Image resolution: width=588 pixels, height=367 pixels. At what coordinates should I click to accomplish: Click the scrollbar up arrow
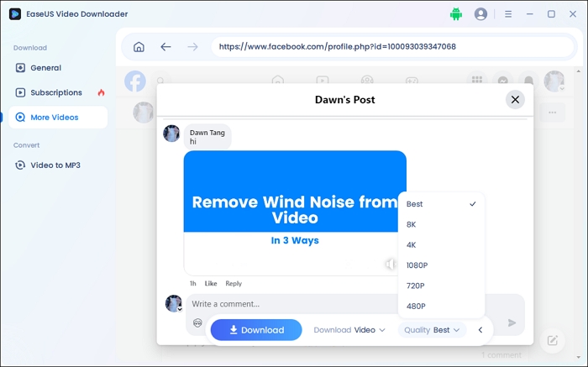coord(579,71)
